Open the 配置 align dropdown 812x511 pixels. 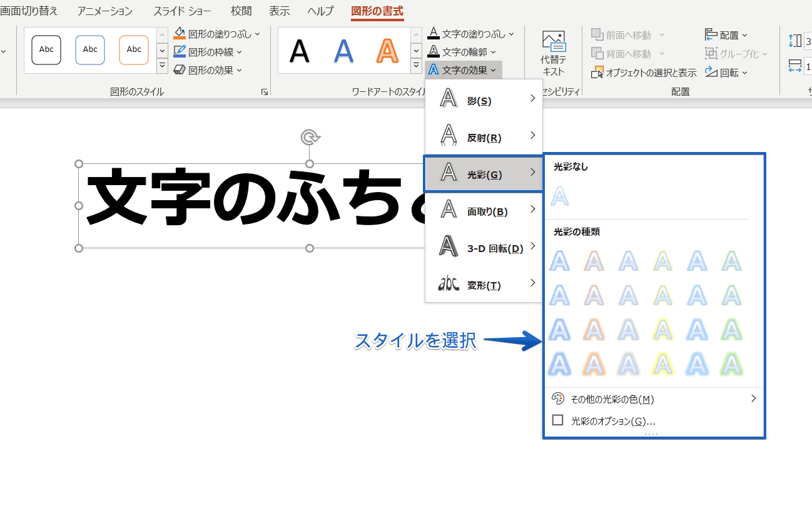tap(726, 35)
